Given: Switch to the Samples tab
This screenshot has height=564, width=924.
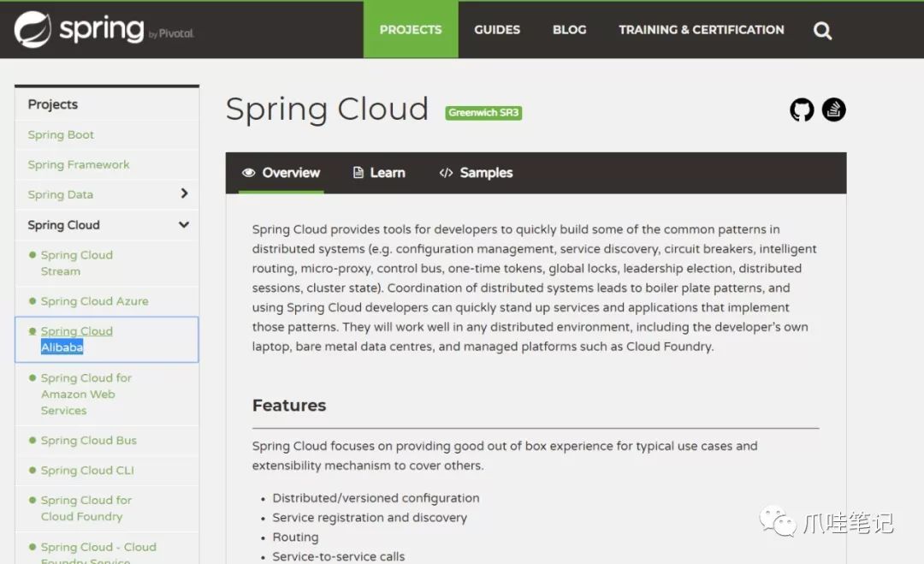Looking at the screenshot, I should click(477, 173).
